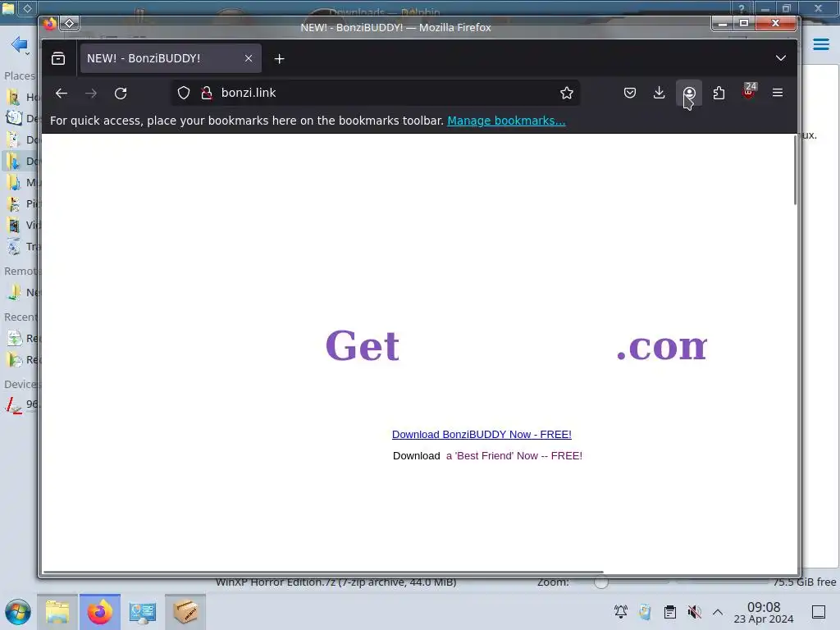Go back in Dolphin with blue arrow
Image resolution: width=840 pixels, height=630 pixels.
[x=20, y=44]
